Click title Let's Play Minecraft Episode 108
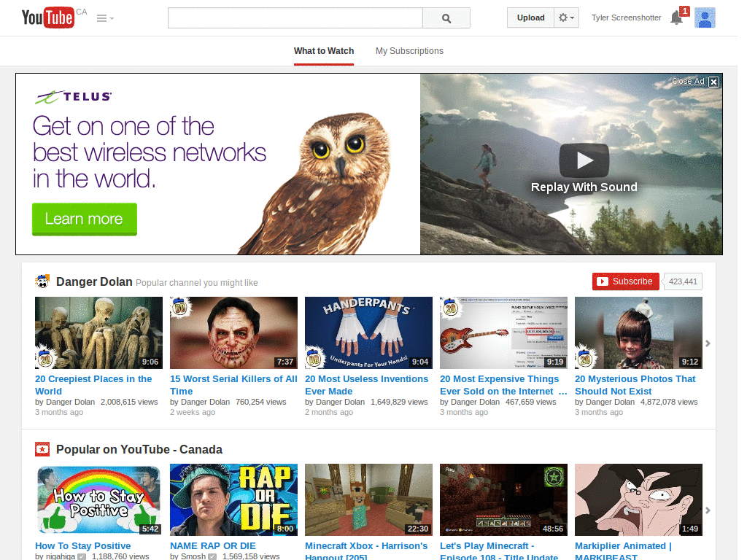Viewport: 747px width, 560px height. pos(499,551)
